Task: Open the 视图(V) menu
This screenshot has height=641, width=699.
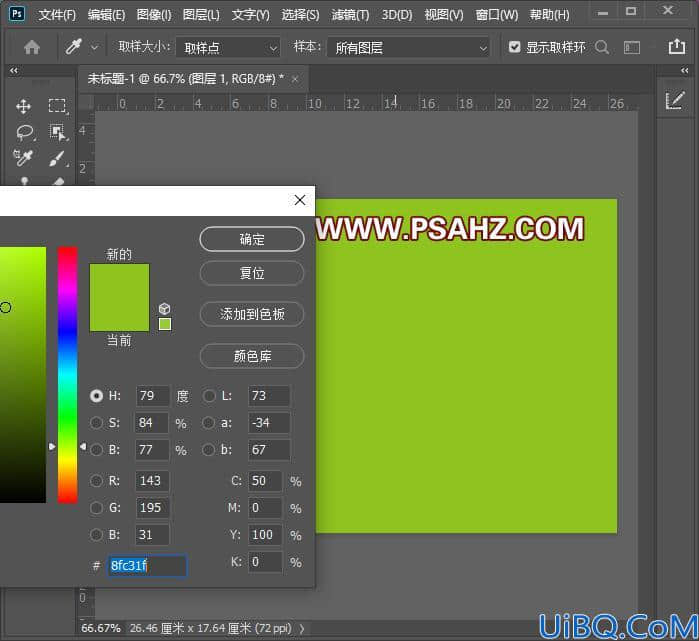Action: coord(444,15)
